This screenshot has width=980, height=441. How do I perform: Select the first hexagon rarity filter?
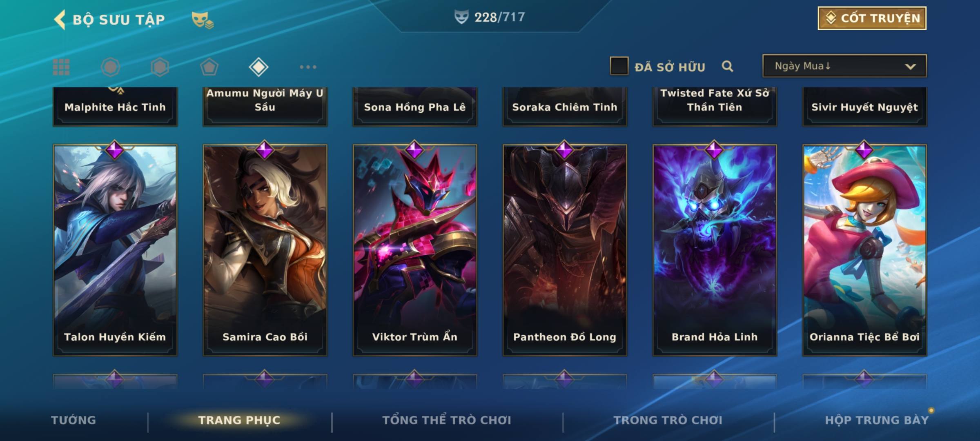click(x=111, y=67)
